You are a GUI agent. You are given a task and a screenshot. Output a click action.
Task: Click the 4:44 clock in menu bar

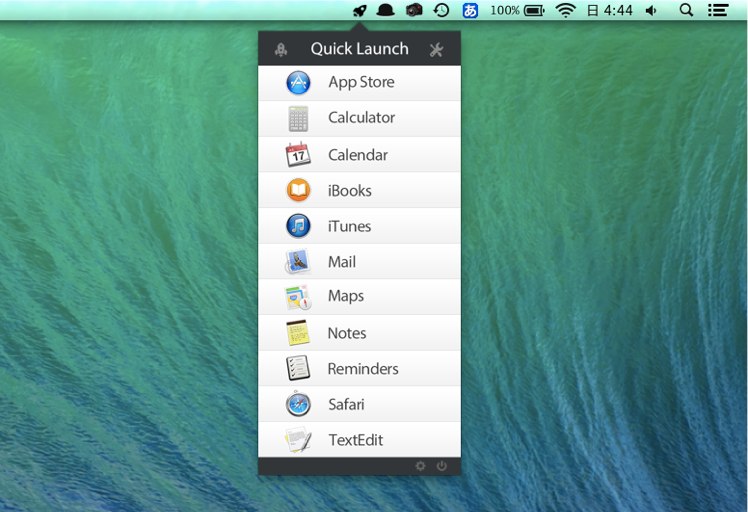click(618, 10)
